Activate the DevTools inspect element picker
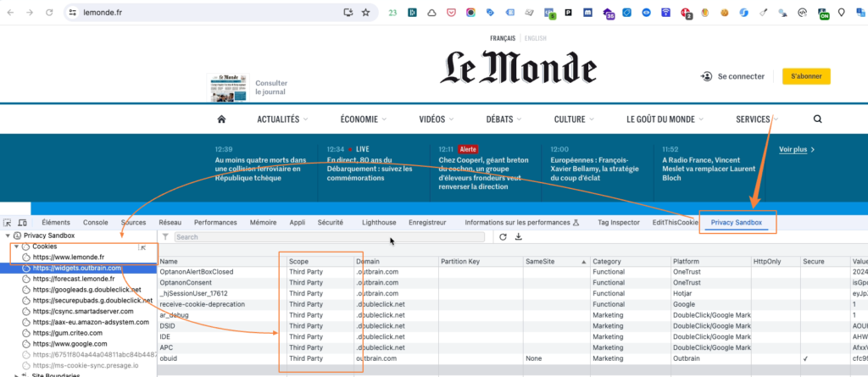This screenshot has height=377, width=868. point(7,223)
